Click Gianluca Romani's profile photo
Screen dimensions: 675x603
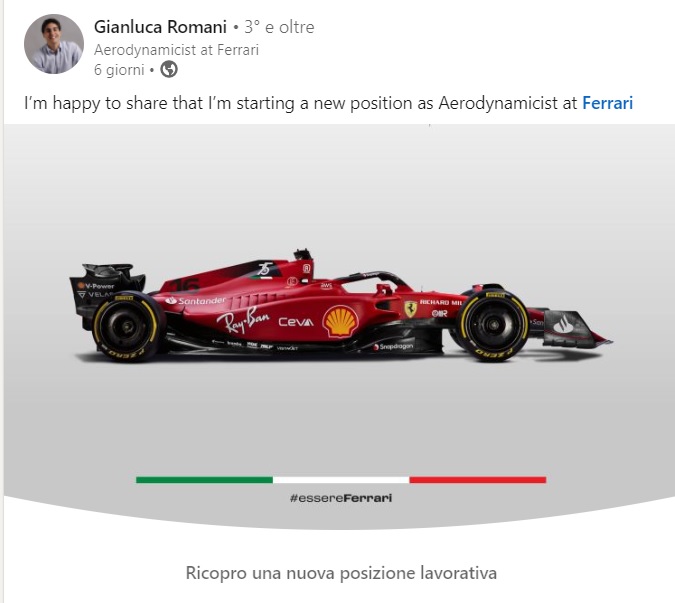pyautogui.click(x=54, y=44)
